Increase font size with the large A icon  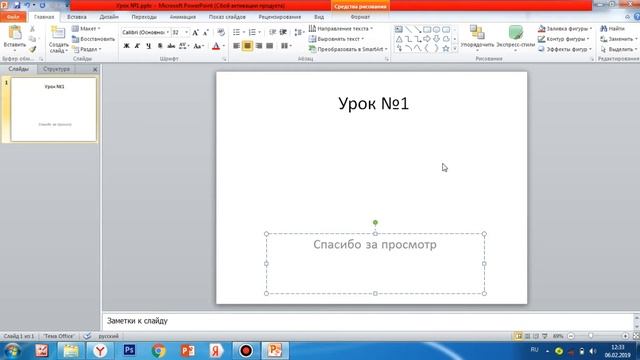(x=196, y=32)
